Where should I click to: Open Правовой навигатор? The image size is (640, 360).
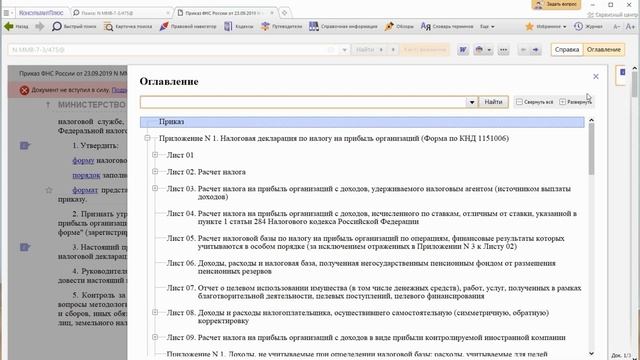pyautogui.click(x=188, y=27)
